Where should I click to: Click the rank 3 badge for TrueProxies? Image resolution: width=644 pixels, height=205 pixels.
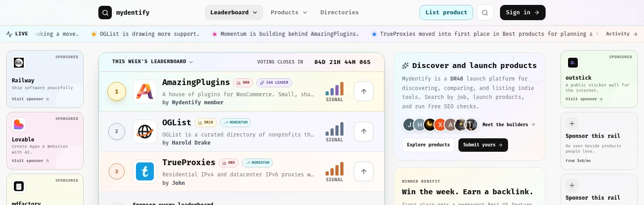pyautogui.click(x=117, y=171)
